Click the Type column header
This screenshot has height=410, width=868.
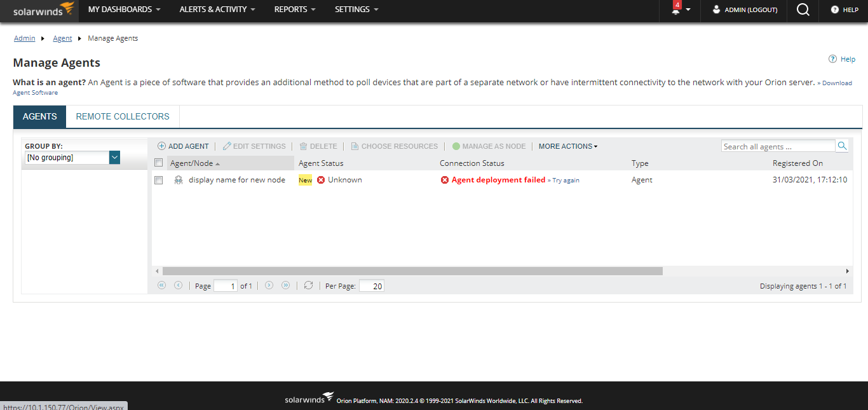coord(640,163)
